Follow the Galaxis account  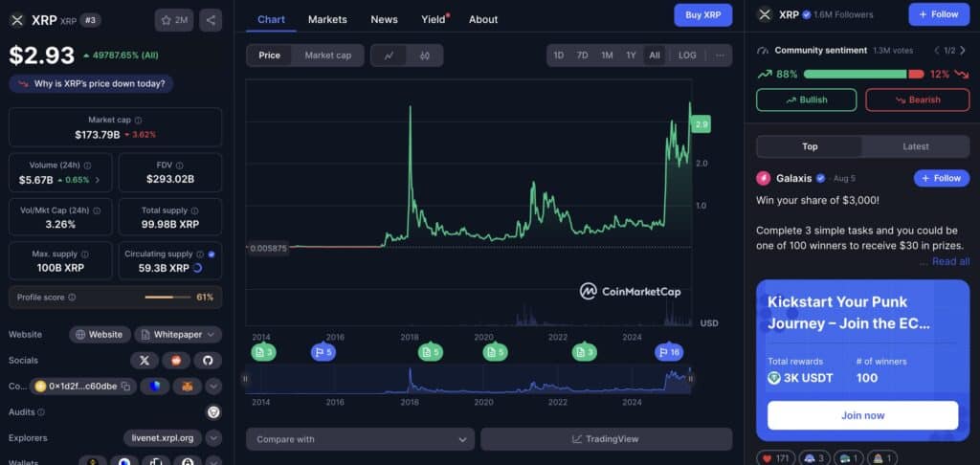[942, 178]
